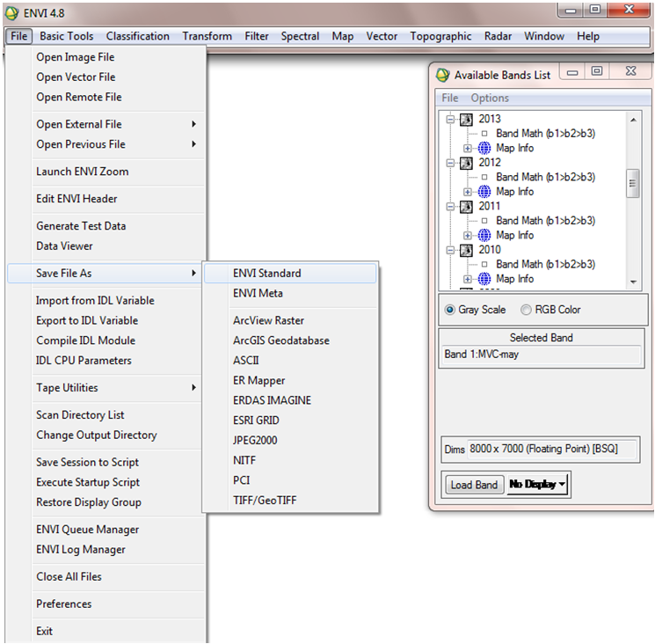Open the Classification menu
Image resolution: width=655 pixels, height=644 pixels.
tap(138, 36)
